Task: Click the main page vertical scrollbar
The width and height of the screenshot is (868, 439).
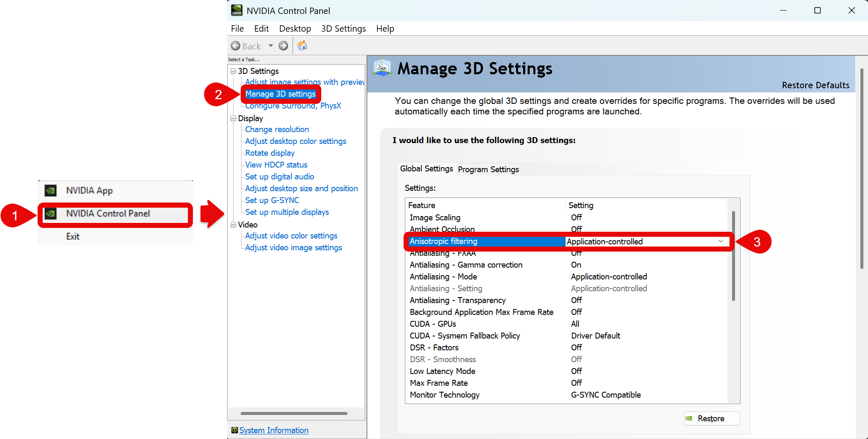Action: point(862,169)
